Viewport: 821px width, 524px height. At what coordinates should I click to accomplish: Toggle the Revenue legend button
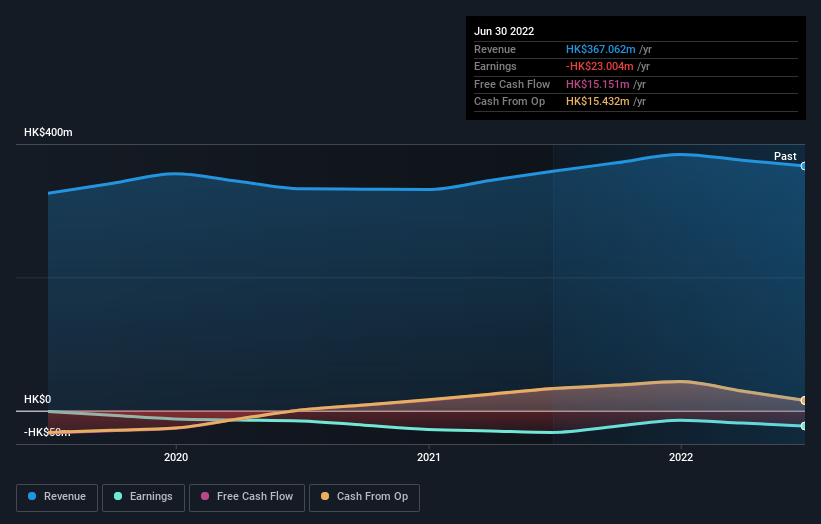pos(57,497)
